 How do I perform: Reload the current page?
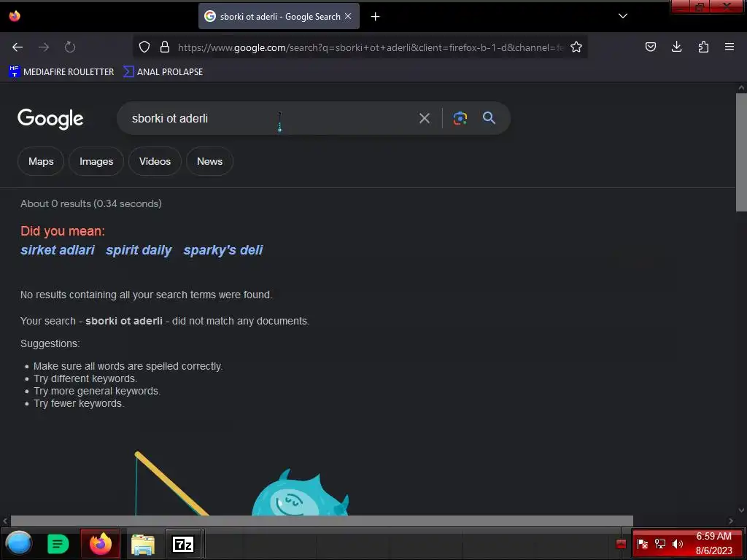click(x=70, y=47)
